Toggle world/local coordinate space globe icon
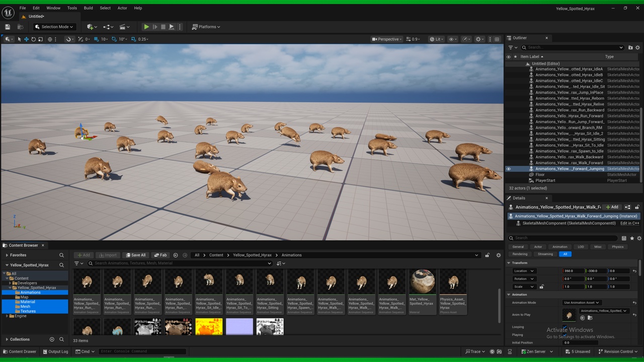Image resolution: width=644 pixels, height=362 pixels. coord(50,39)
